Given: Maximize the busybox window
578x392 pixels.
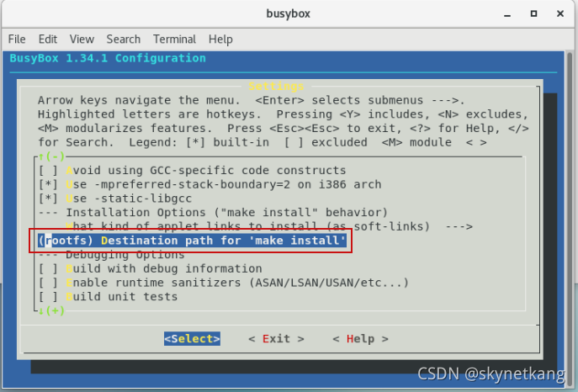Looking at the screenshot, I should click(533, 13).
